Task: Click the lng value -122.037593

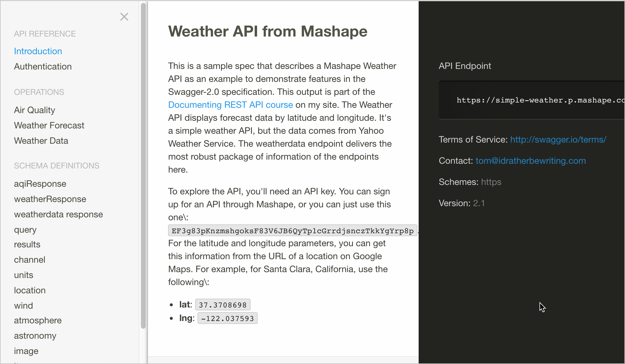Action: click(x=227, y=318)
